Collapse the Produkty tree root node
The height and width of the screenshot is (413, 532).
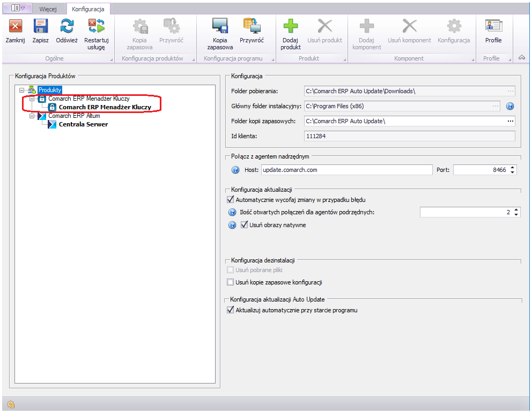point(22,90)
